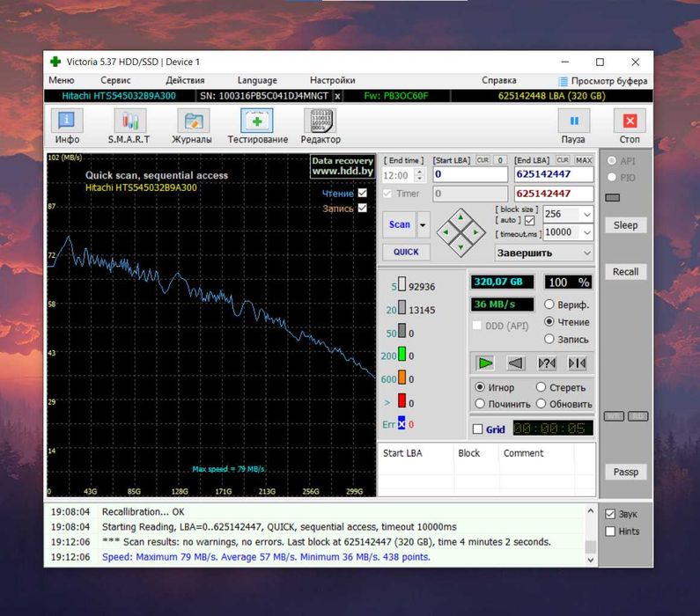Toggle the Grid checkbox
Image resolution: width=700 pixels, height=616 pixels.
(478, 429)
